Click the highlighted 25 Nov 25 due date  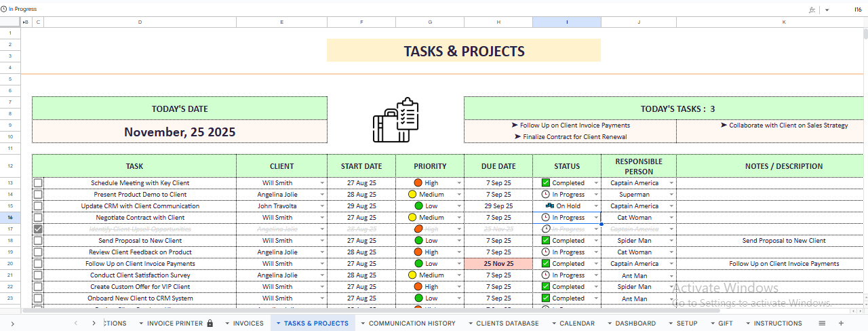pos(498,264)
